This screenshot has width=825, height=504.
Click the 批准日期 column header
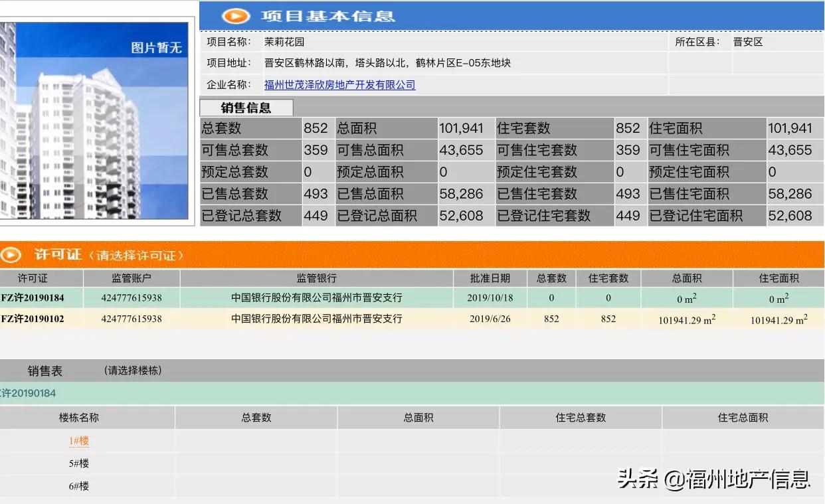492,278
